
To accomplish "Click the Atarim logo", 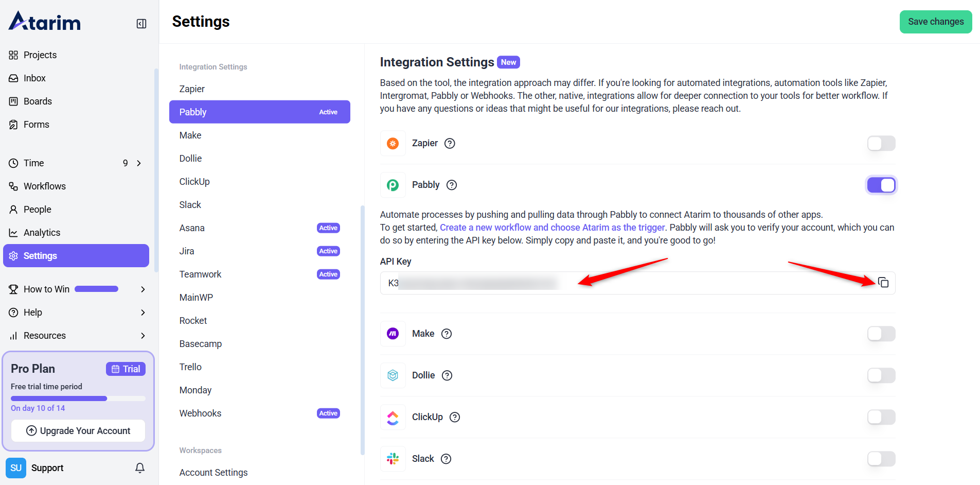I will [45, 22].
